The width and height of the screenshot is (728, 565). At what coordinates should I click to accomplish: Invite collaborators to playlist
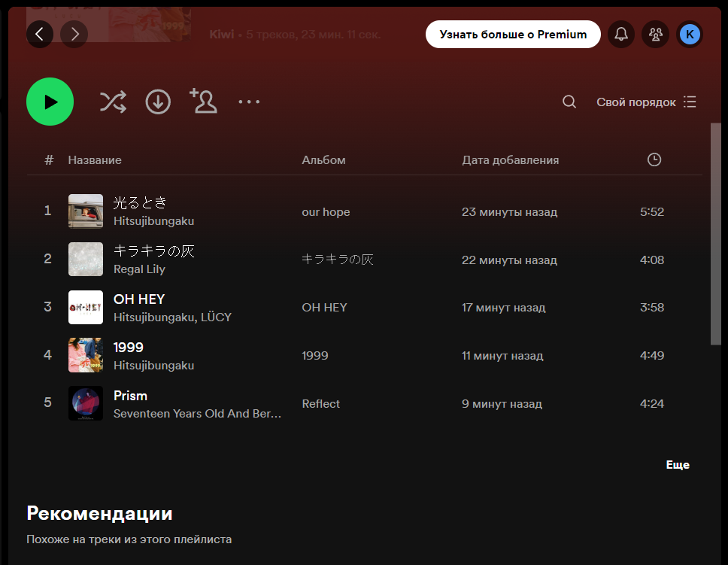[203, 101]
